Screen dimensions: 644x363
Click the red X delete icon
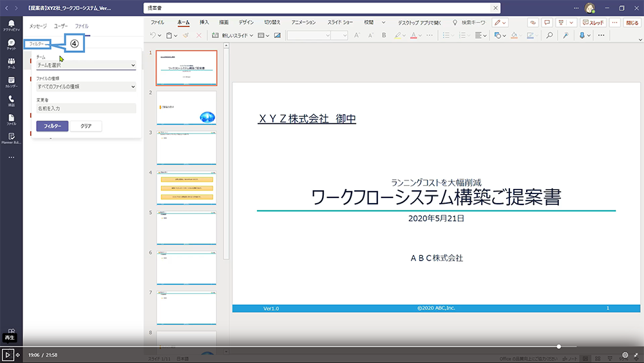coord(199,35)
